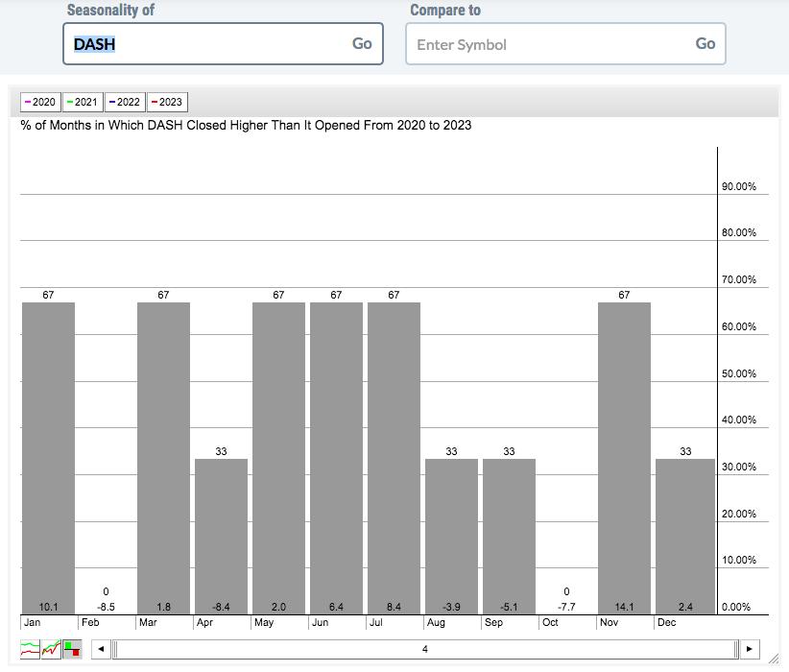Image resolution: width=789 pixels, height=672 pixels.
Task: Select the histogram chart mode icon
Action: 73,650
